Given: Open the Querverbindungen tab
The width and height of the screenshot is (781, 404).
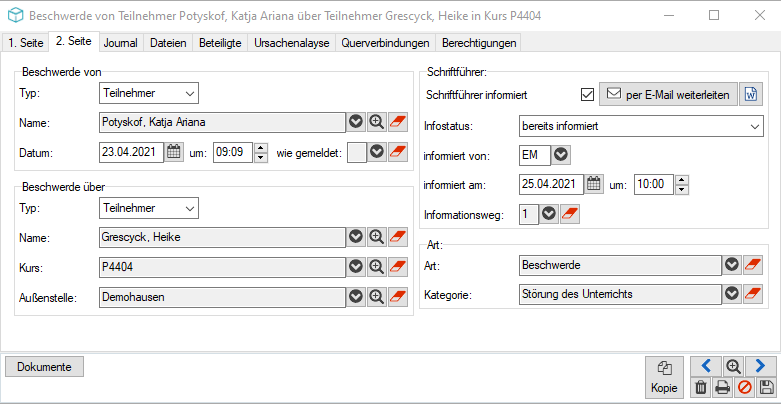Looking at the screenshot, I should tap(386, 43).
